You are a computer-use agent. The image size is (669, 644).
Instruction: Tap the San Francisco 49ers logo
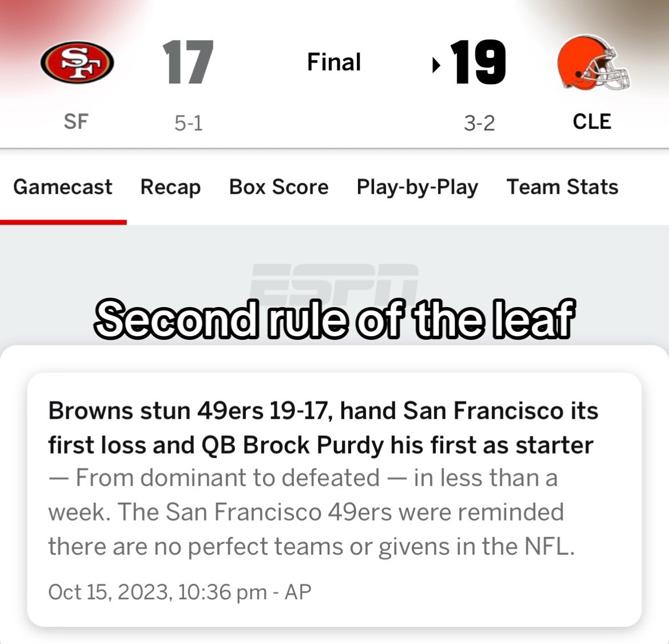77,62
